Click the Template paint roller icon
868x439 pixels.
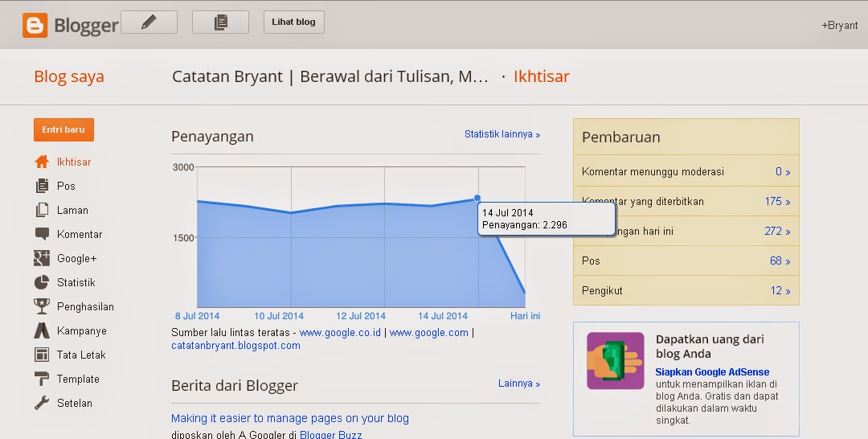(x=42, y=379)
